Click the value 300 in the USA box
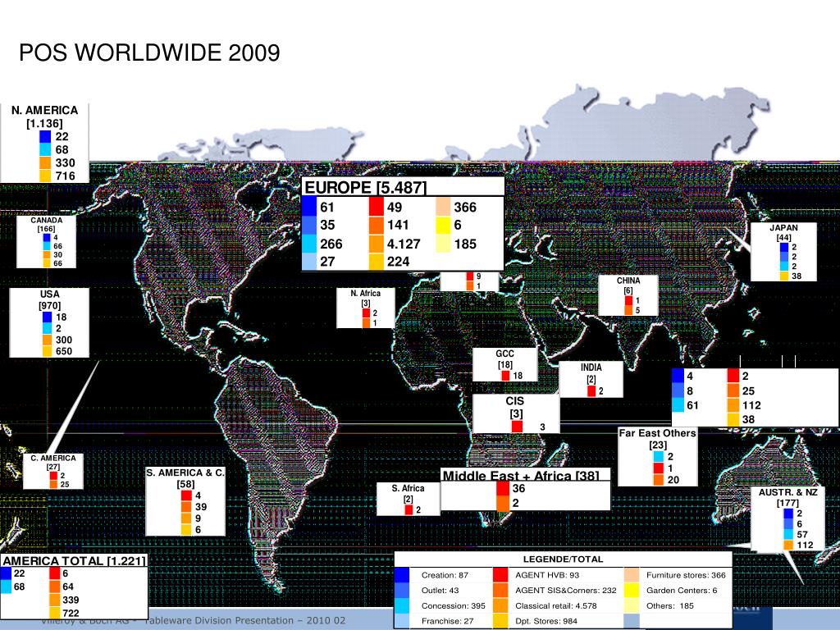 point(64,340)
